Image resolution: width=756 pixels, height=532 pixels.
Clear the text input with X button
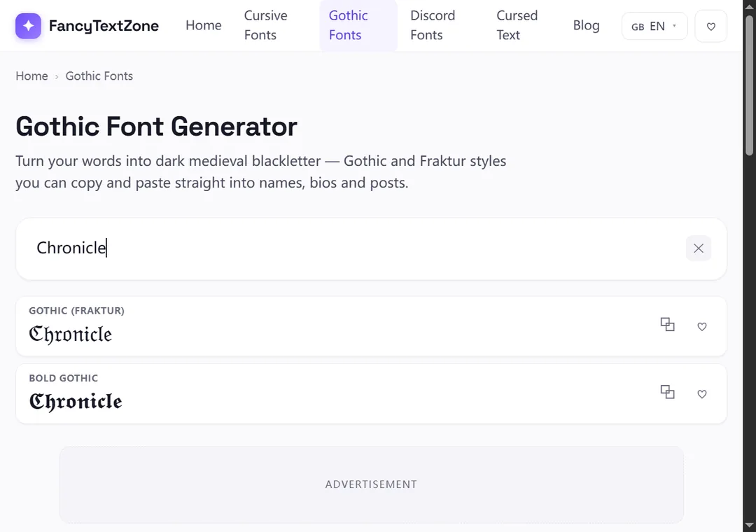(x=698, y=248)
